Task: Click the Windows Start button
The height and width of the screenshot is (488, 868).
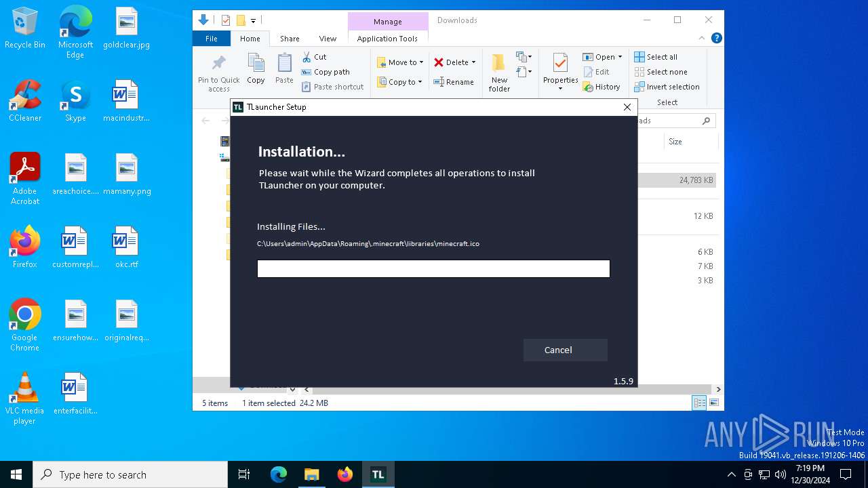Action: tap(16, 474)
